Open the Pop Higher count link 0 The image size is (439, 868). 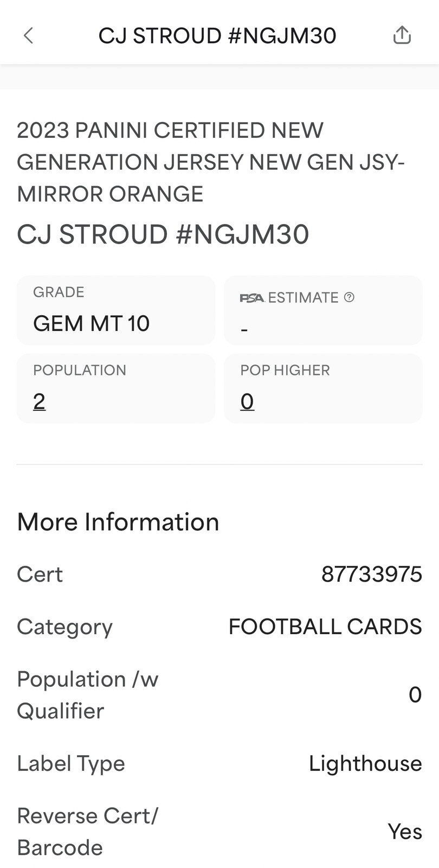[x=247, y=402]
